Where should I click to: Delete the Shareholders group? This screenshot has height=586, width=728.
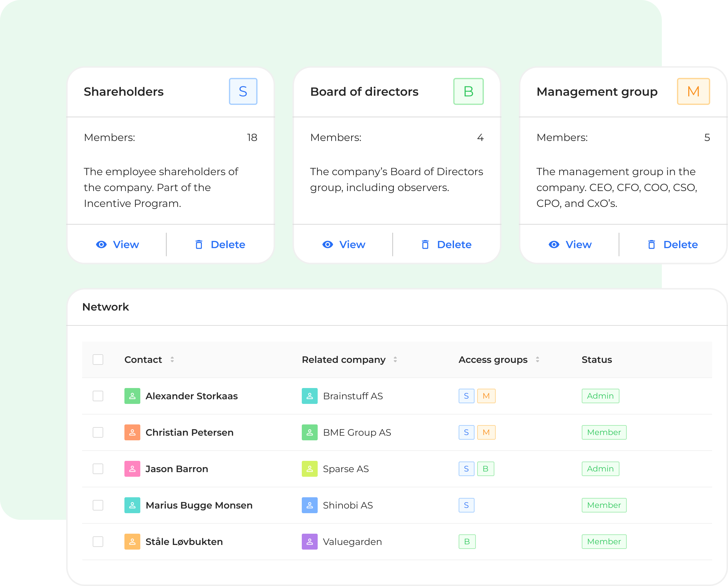(220, 245)
